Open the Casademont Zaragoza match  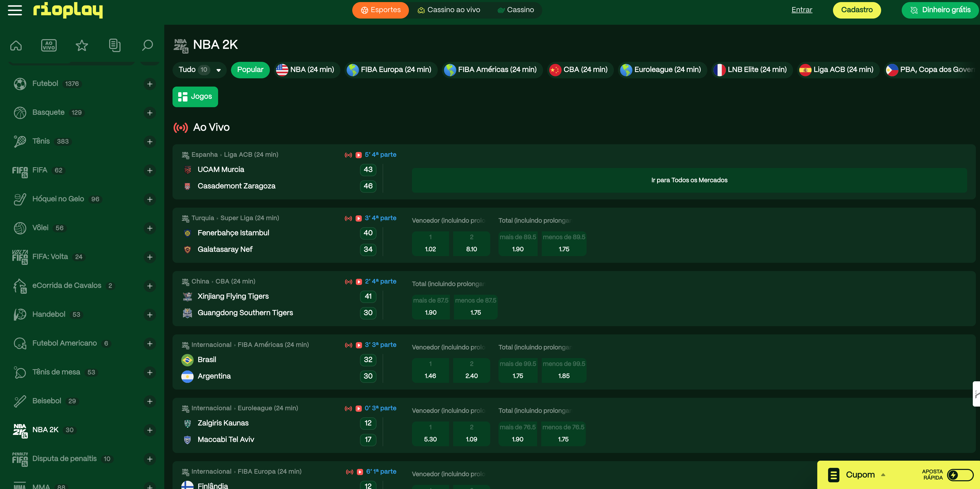coord(236,186)
